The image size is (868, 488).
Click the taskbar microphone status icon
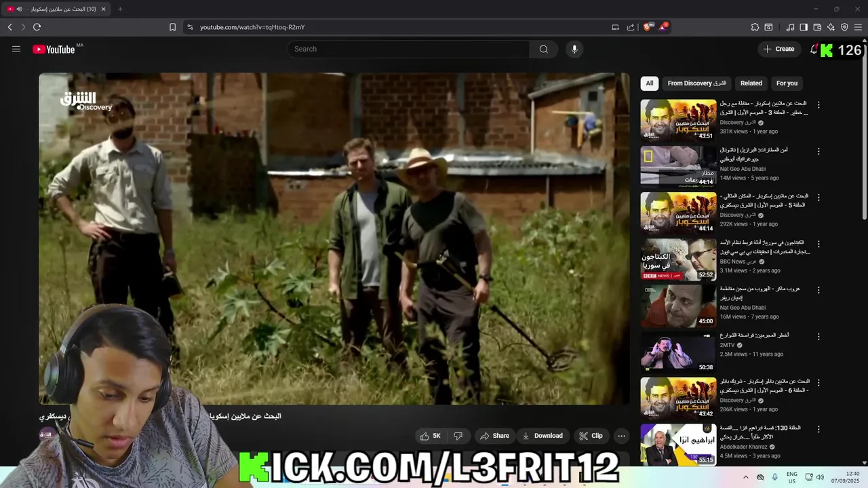pyautogui.click(x=774, y=477)
